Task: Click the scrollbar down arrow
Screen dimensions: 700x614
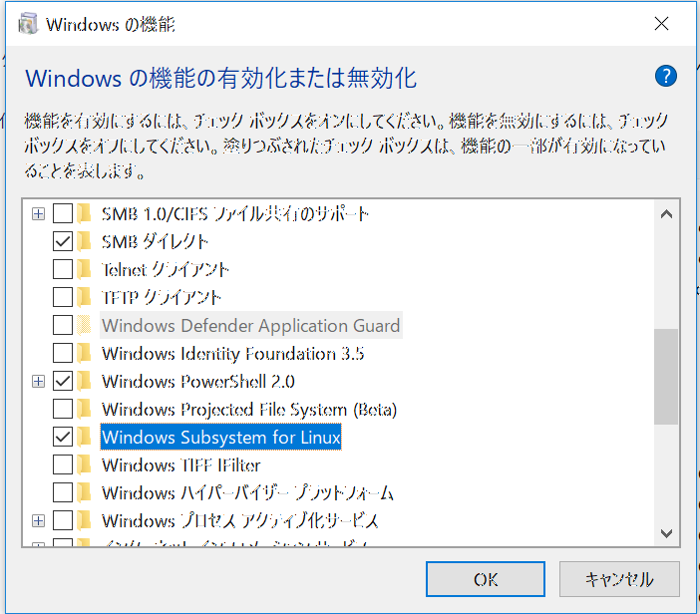Action: [666, 533]
